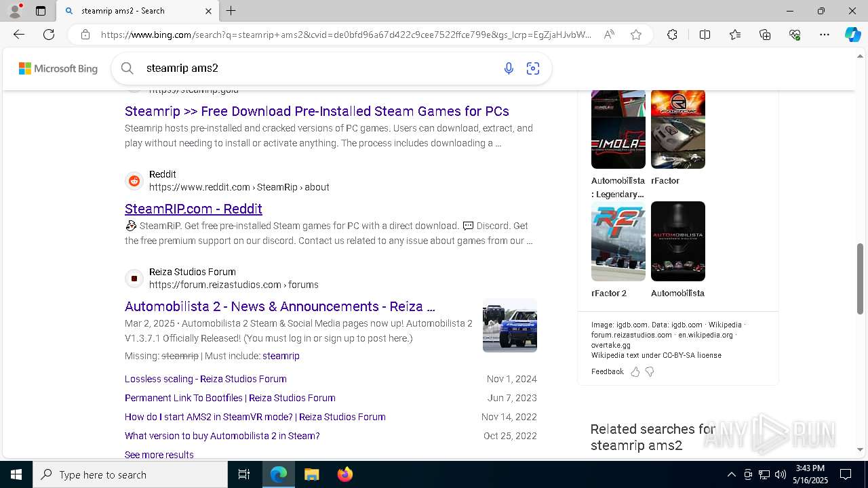This screenshot has width=868, height=488.
Task: Click the Bing search text field
Action: click(319, 68)
